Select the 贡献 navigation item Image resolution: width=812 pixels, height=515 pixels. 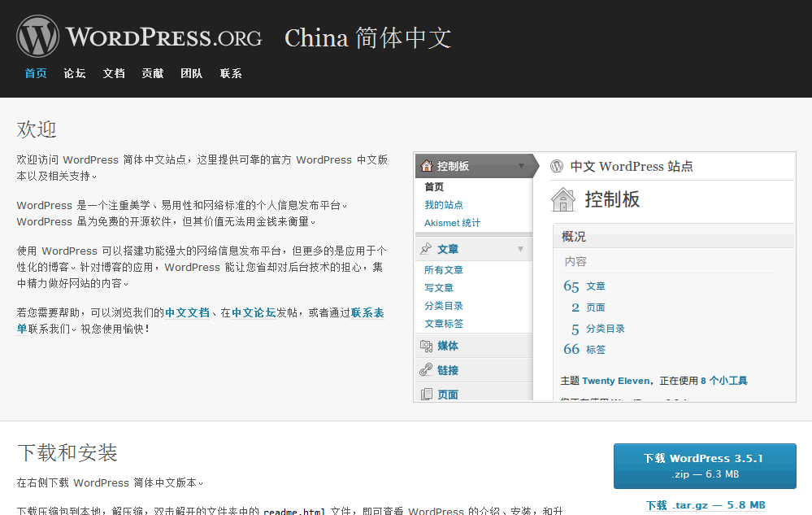tap(153, 73)
